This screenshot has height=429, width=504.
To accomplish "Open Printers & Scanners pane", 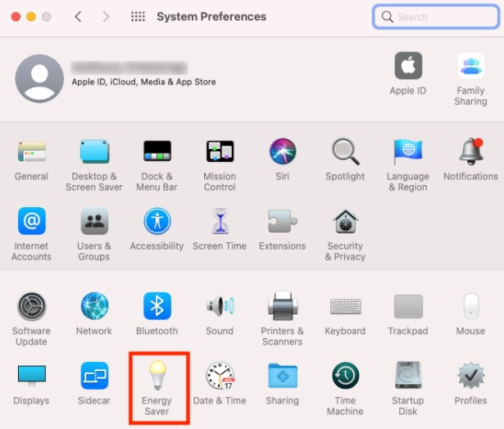I will (x=283, y=306).
